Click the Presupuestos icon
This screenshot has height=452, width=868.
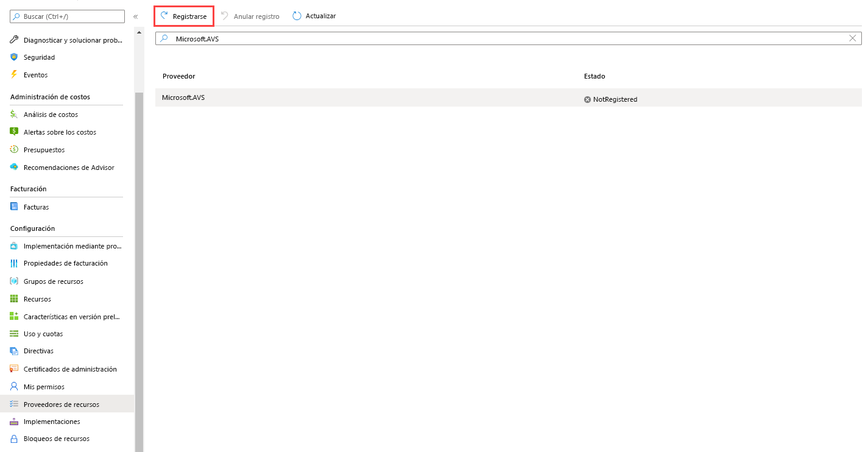click(13, 149)
